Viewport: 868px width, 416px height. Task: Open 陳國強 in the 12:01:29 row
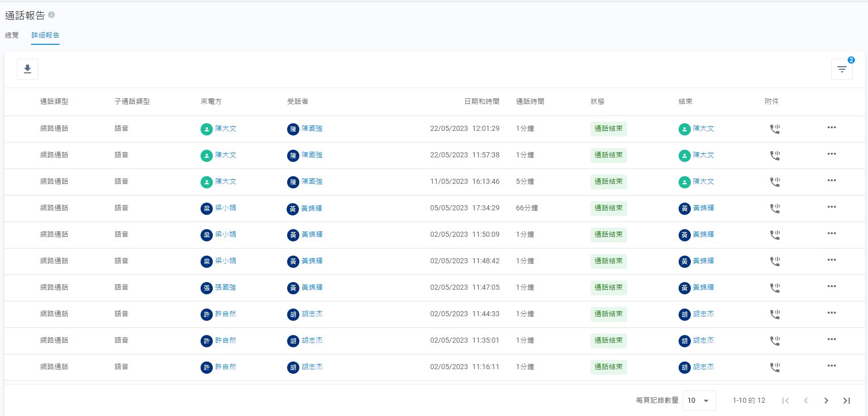click(x=312, y=129)
